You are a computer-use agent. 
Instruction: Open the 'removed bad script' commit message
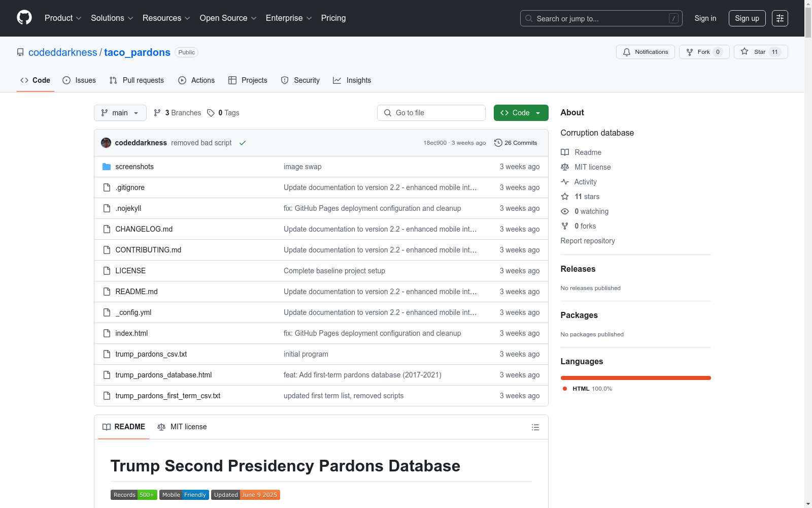pyautogui.click(x=201, y=143)
